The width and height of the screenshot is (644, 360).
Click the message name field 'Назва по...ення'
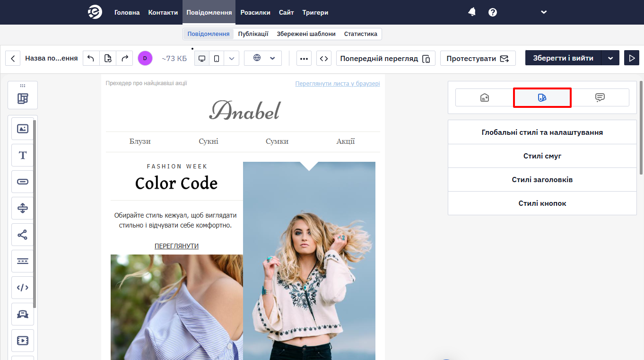[52, 58]
